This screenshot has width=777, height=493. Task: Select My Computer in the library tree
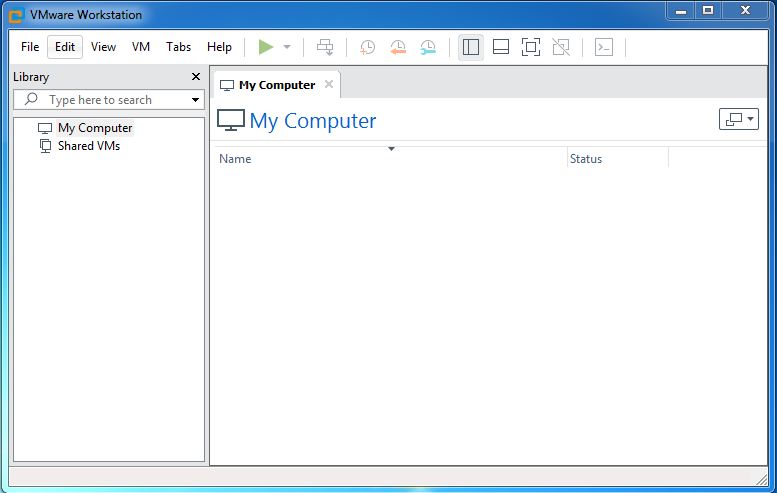(x=94, y=128)
